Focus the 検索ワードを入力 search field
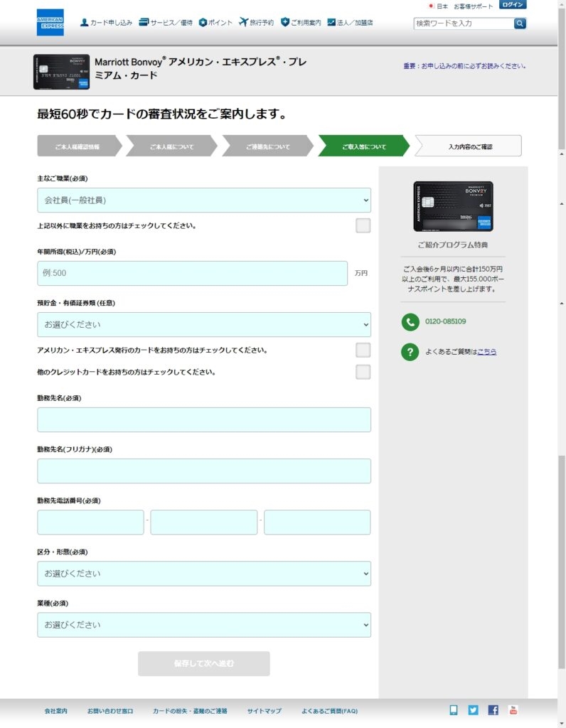 (464, 23)
